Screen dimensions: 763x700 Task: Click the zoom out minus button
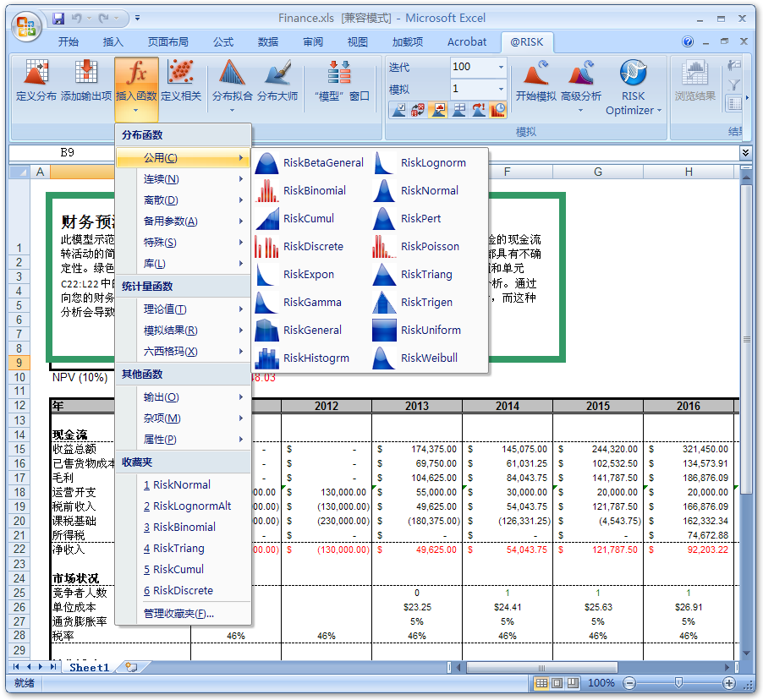pyautogui.click(x=629, y=683)
